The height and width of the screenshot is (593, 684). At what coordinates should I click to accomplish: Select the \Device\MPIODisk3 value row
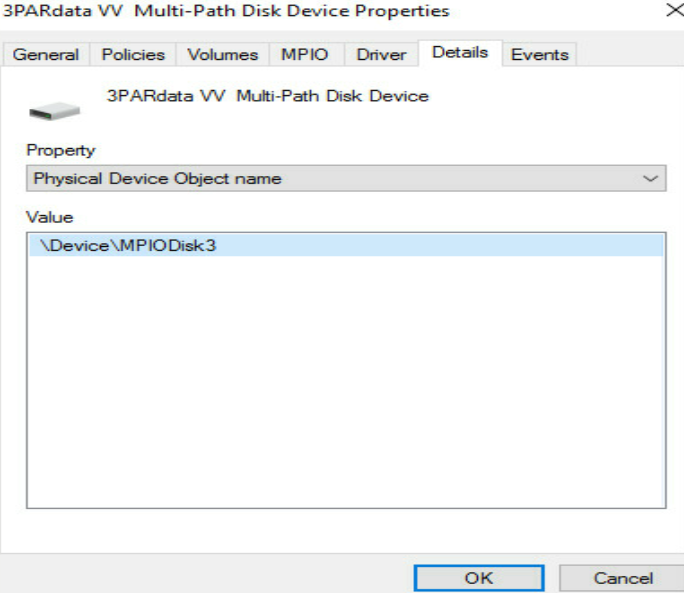(346, 245)
